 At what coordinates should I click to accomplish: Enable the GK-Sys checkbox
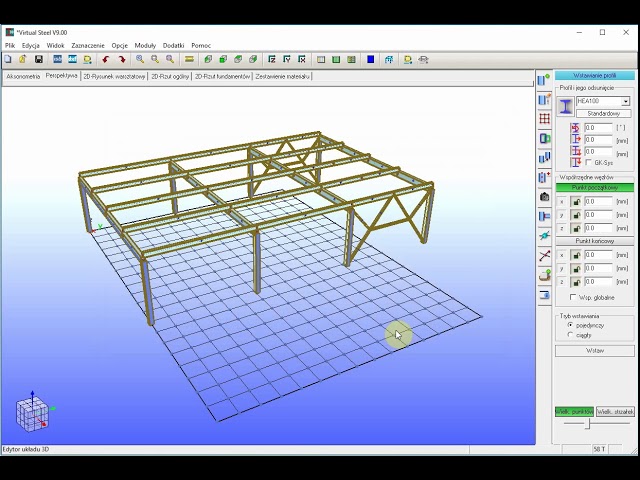point(588,162)
